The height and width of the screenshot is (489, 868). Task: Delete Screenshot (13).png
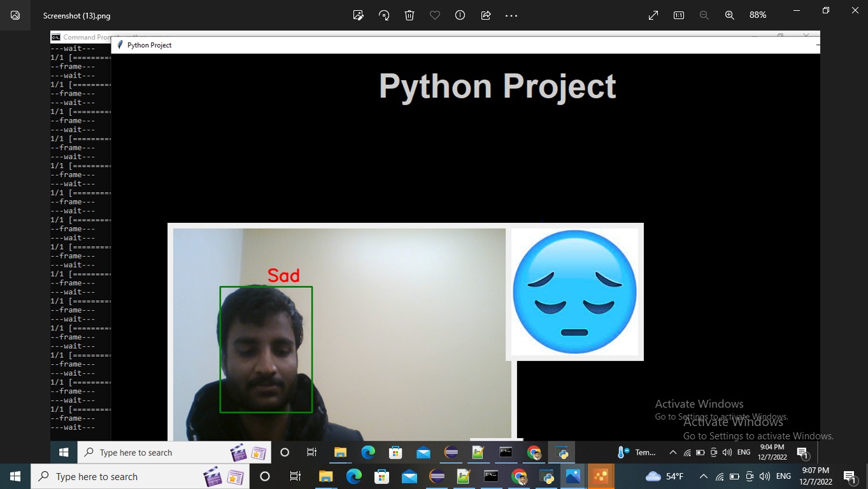(409, 15)
